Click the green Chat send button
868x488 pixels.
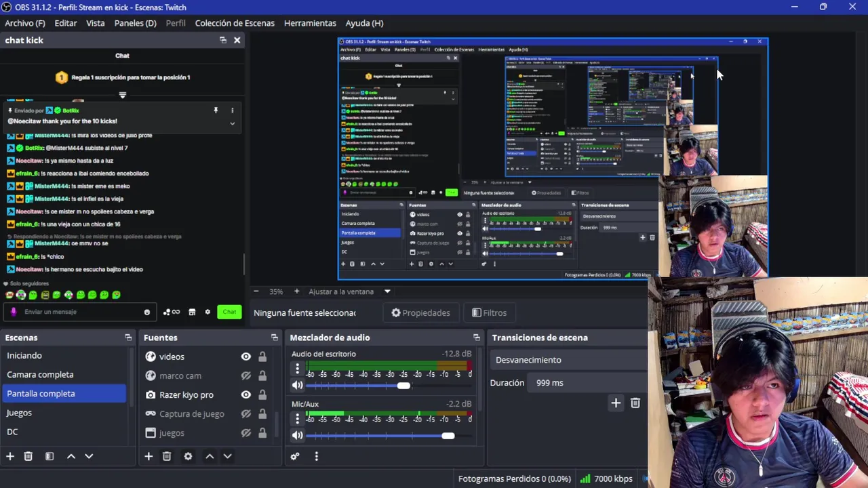pos(229,312)
